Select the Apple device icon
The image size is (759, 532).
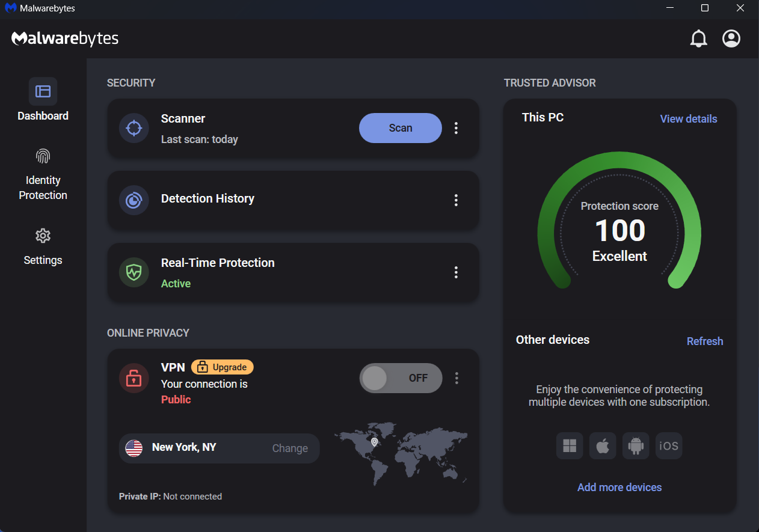603,446
